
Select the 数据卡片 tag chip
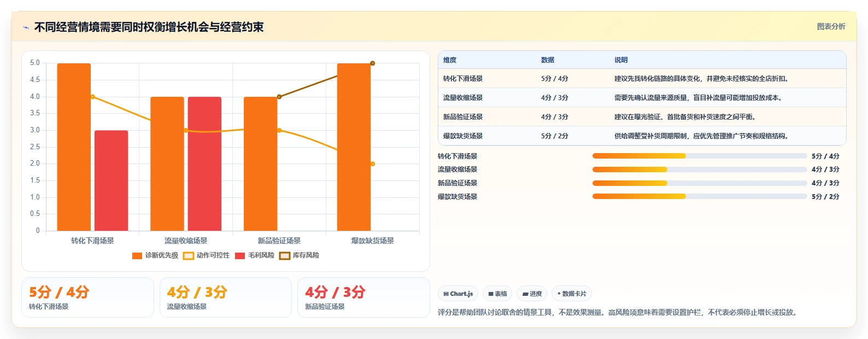572,294
